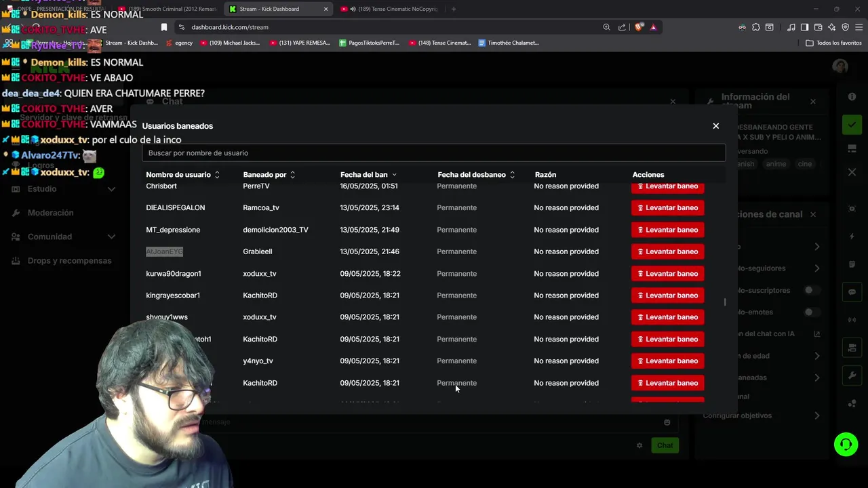
Task: Close the channel actions panel
Action: [x=813, y=214]
